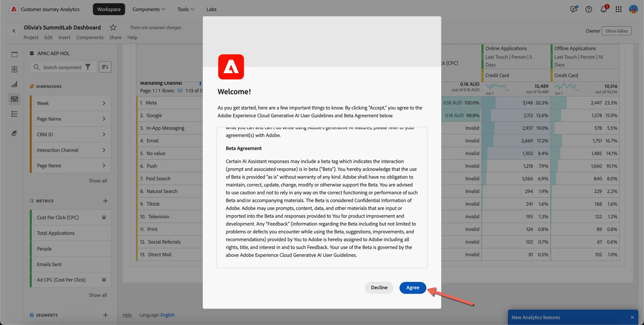This screenshot has height=325, width=644.
Task: Open the notifications bell
Action: click(x=604, y=9)
